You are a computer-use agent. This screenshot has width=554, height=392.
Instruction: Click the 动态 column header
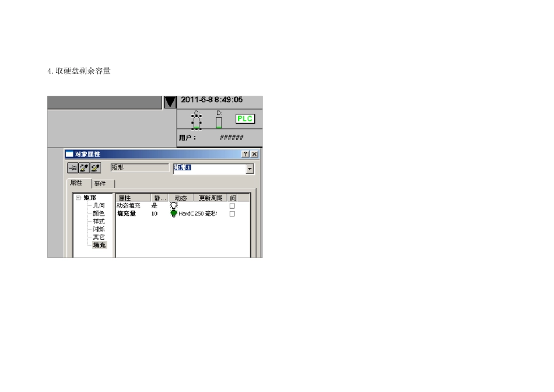pos(181,198)
